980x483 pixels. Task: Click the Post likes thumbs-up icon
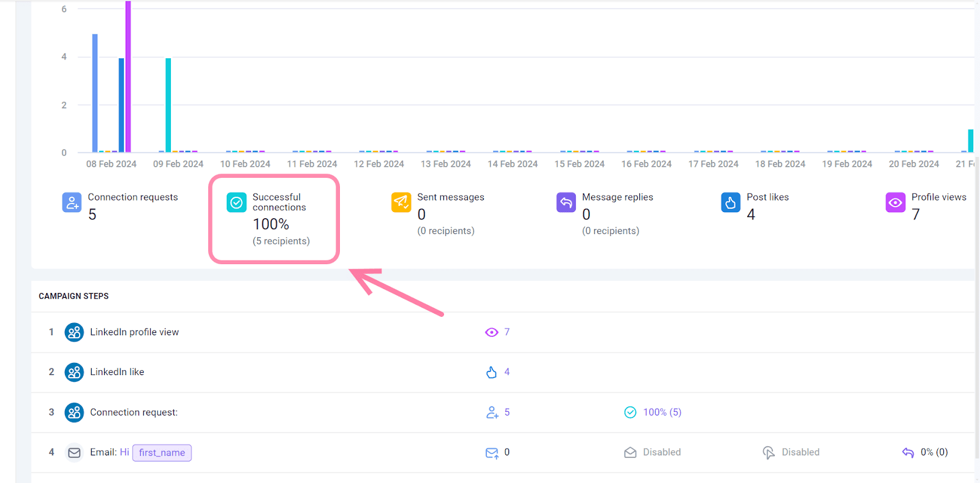pos(731,202)
